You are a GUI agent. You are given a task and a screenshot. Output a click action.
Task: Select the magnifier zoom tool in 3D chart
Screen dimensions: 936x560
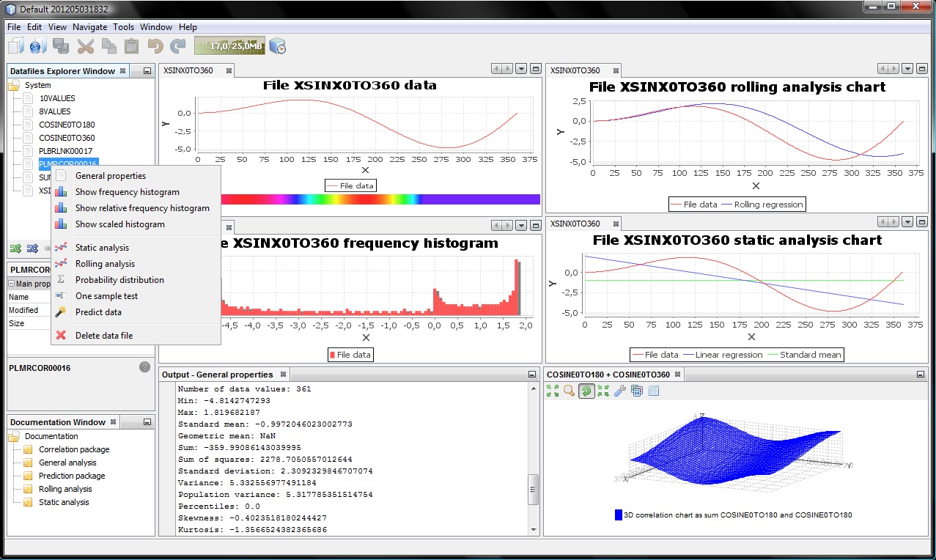click(570, 391)
